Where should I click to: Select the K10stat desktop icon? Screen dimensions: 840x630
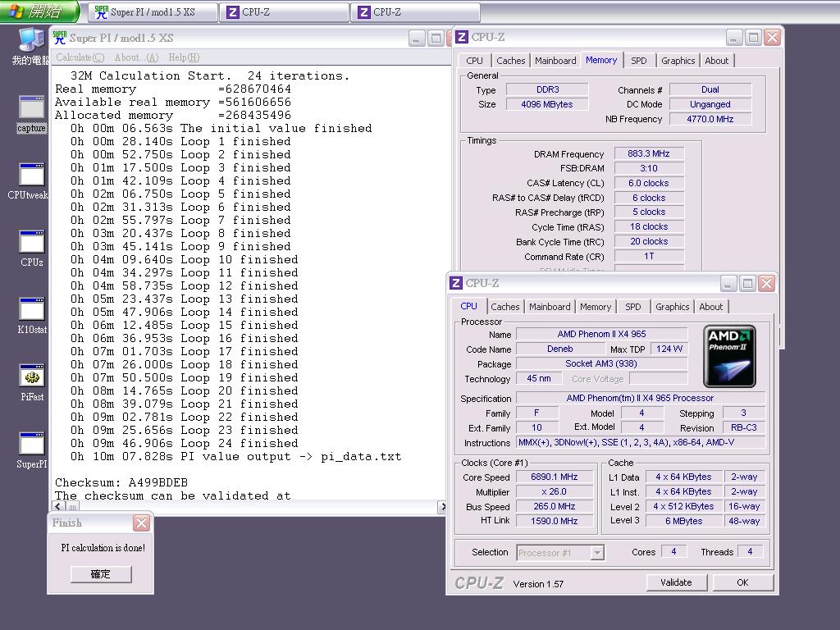tap(32, 316)
